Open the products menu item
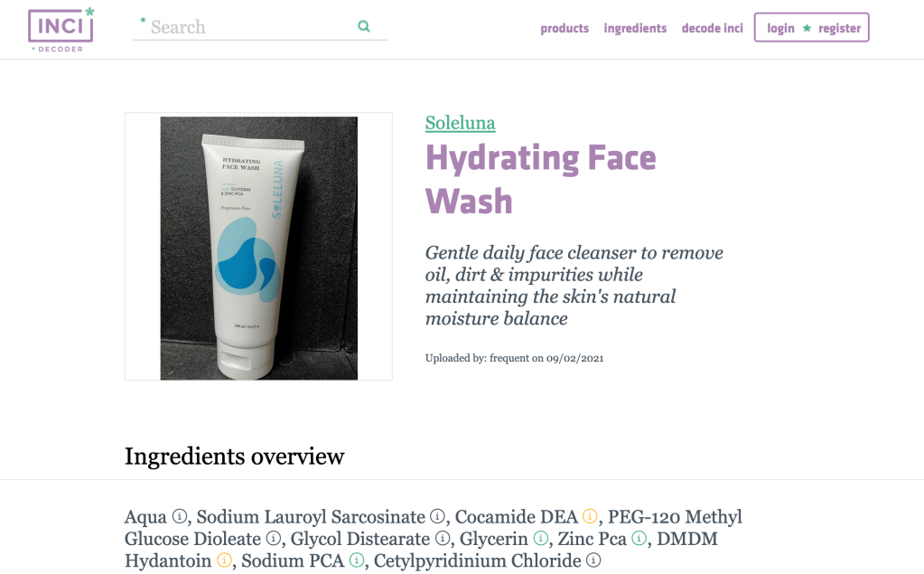Image resolution: width=924 pixels, height=574 pixels. pos(565,28)
